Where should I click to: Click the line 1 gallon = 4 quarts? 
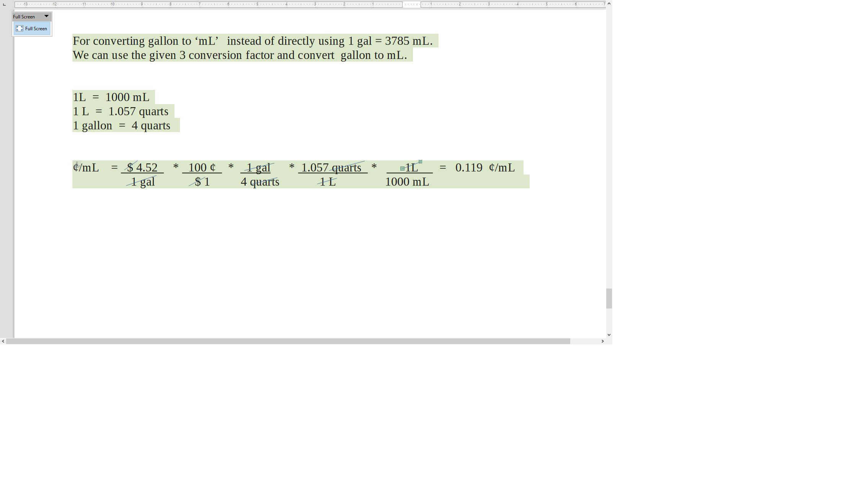[x=121, y=126]
